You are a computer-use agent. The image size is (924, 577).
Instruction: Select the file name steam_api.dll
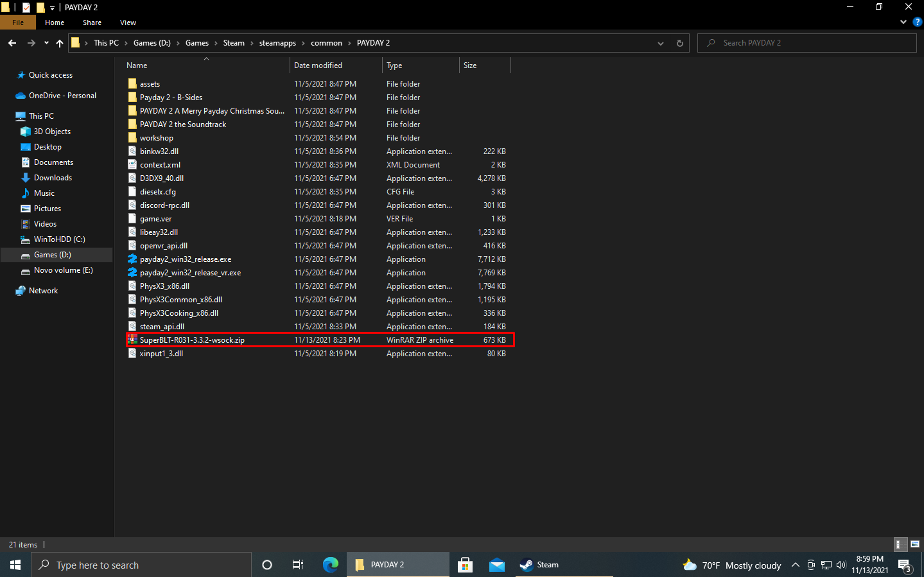162,327
